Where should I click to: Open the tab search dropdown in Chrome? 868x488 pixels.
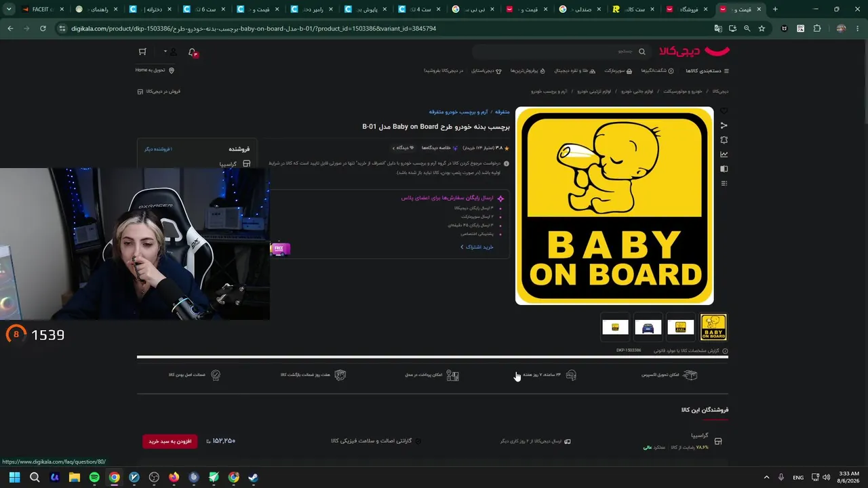point(9,9)
